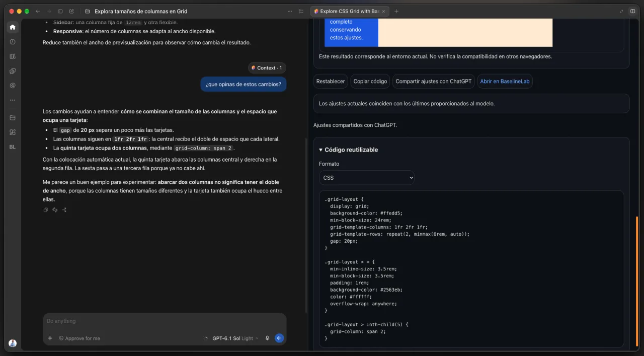Navigate forward with the right arrow
Screen dimensions: 644x356
coord(49,11)
